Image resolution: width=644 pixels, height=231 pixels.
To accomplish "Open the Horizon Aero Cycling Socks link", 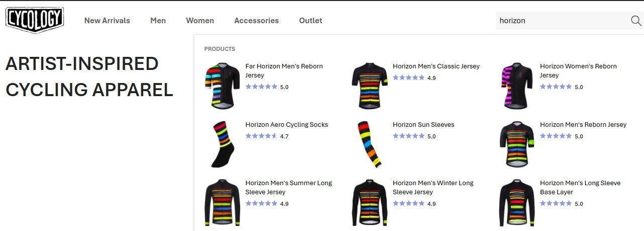I will tap(286, 125).
